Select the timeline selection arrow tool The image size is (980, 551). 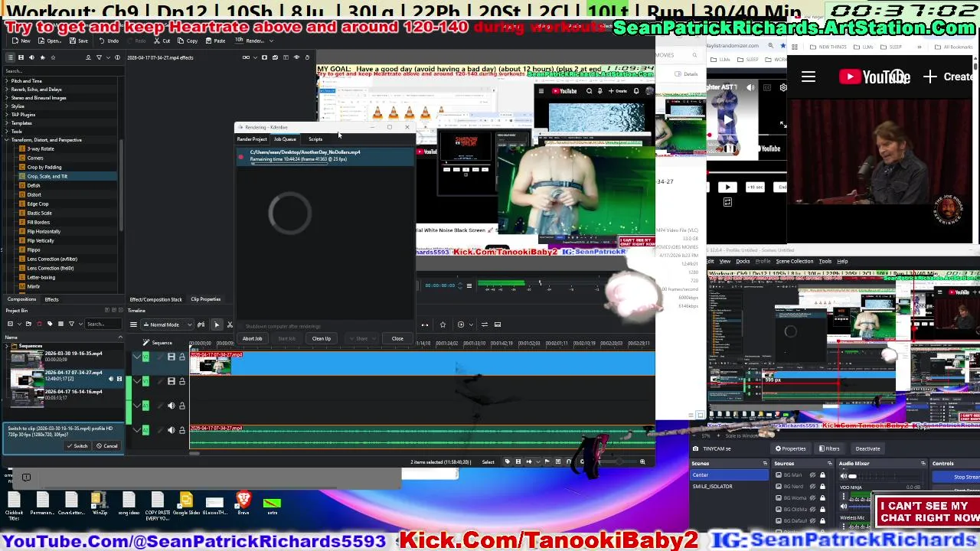(217, 324)
